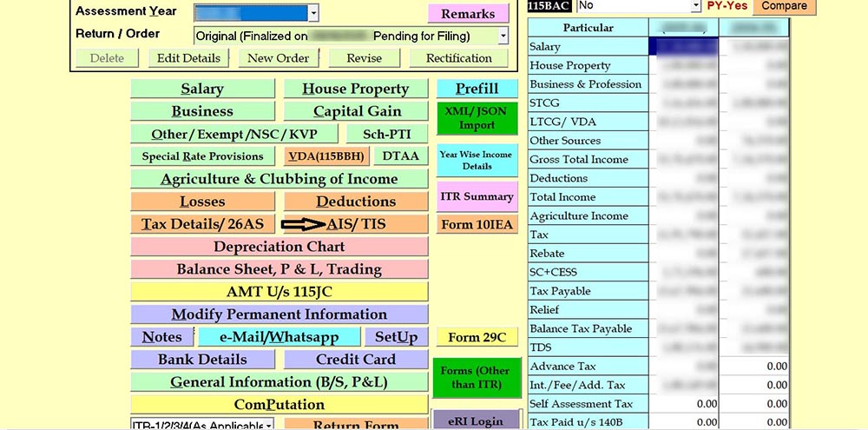Click XML/JSON Import button
This screenshot has height=430, width=868.
point(477,118)
